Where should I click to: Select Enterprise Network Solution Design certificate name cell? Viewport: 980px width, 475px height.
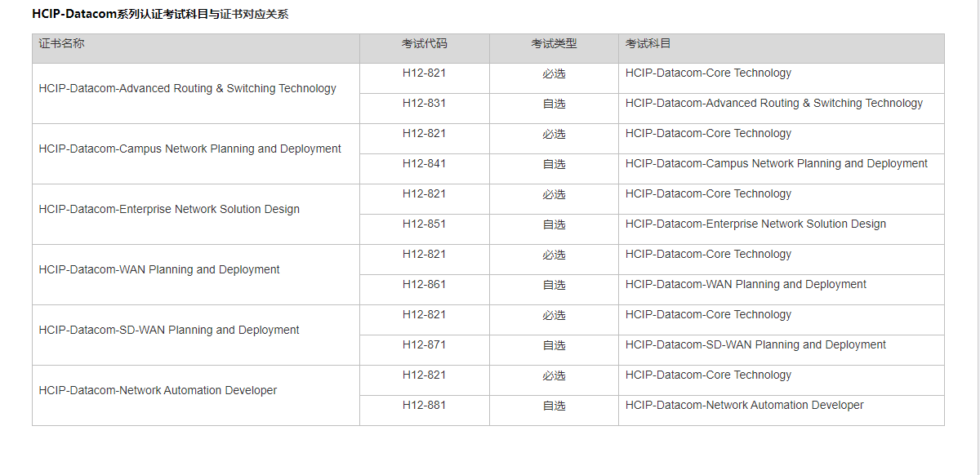(169, 210)
